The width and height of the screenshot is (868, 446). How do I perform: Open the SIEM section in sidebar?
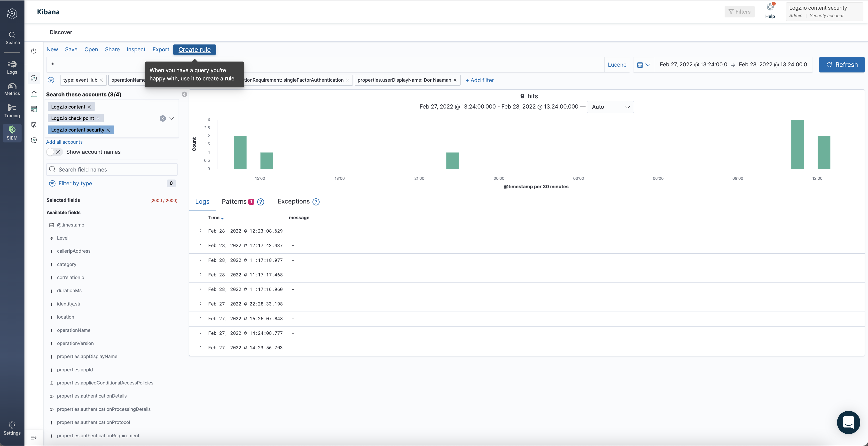coord(12,133)
